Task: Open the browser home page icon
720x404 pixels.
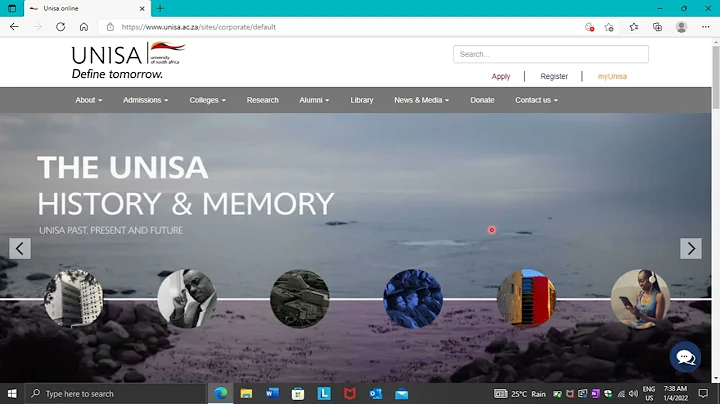Action: point(84,27)
